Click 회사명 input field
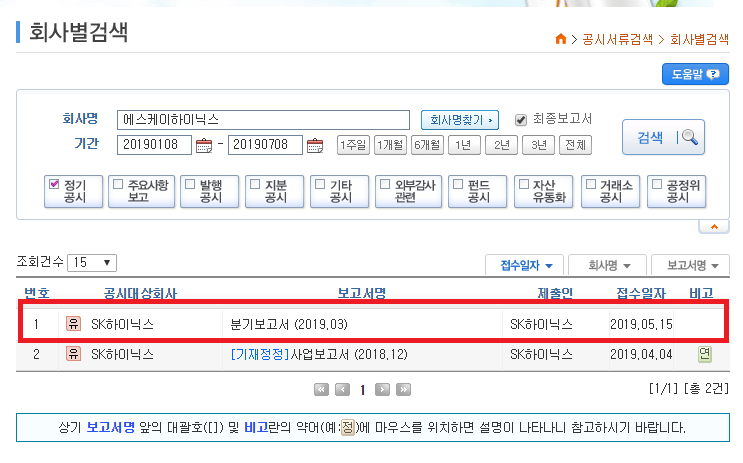The image size is (743, 463). (263, 120)
